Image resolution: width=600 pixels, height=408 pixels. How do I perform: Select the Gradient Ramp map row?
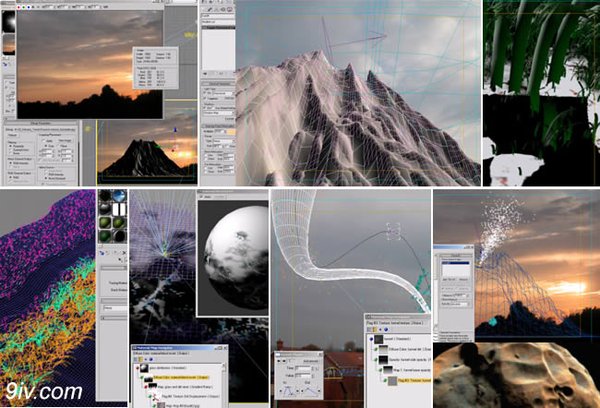coord(178,386)
